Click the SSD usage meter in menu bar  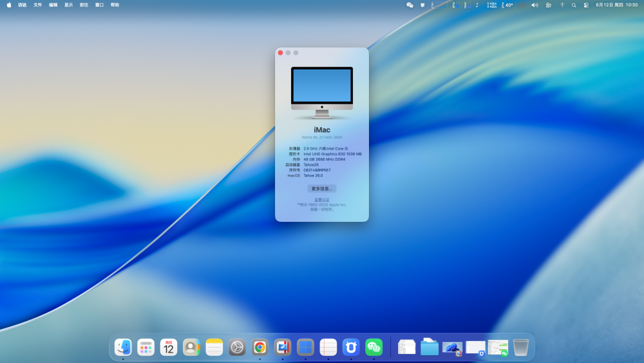(468, 5)
